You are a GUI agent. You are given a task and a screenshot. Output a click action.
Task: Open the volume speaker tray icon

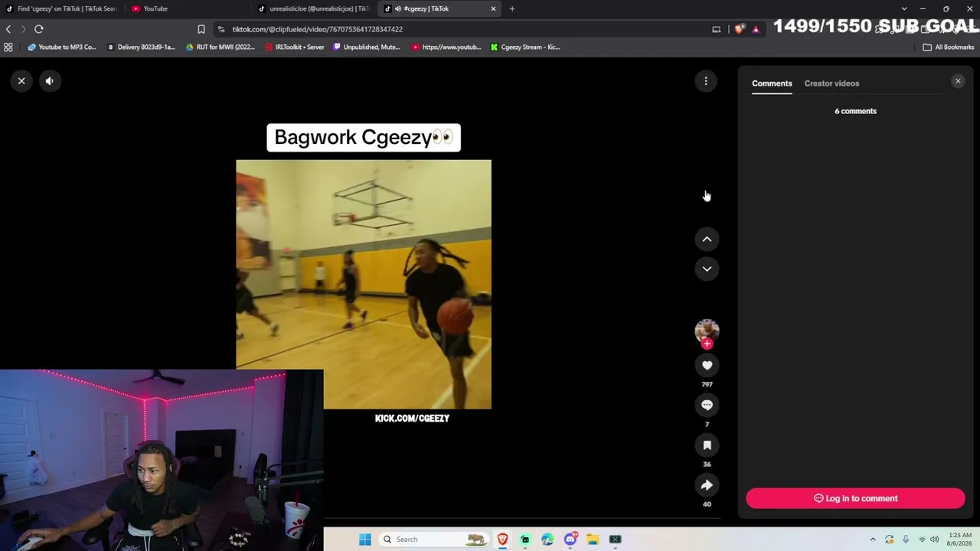click(x=935, y=540)
